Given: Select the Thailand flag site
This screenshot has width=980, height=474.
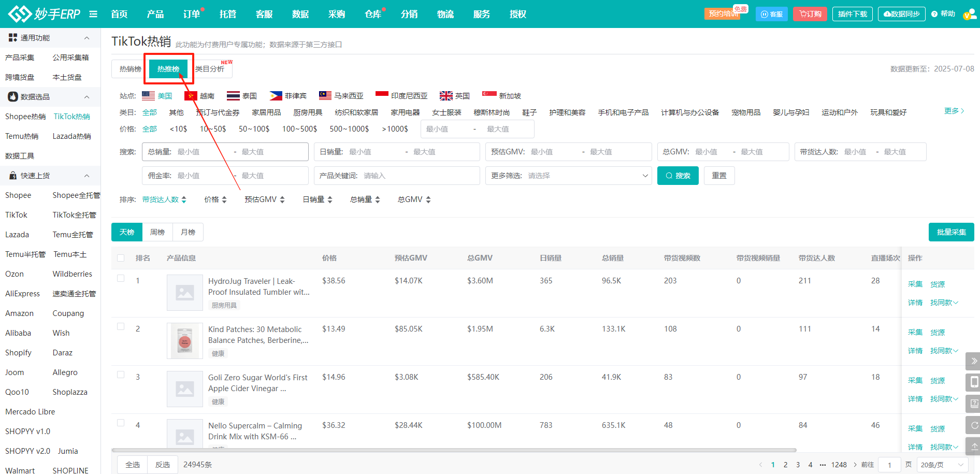Looking at the screenshot, I should (x=233, y=96).
